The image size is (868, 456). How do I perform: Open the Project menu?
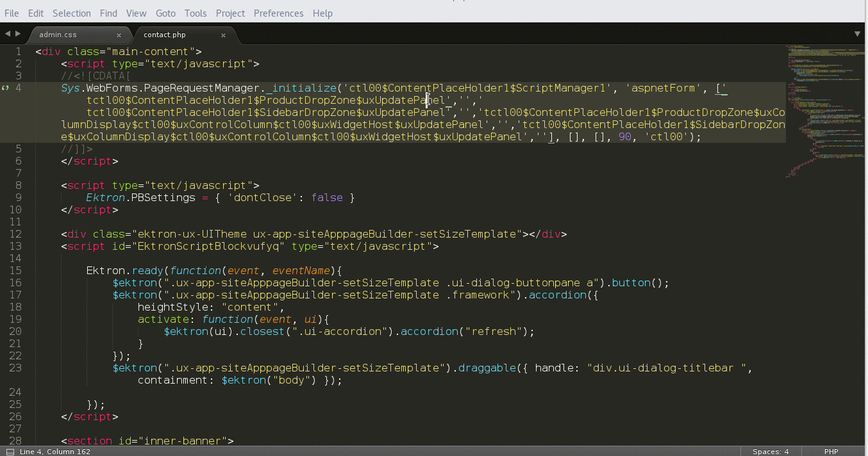[230, 13]
